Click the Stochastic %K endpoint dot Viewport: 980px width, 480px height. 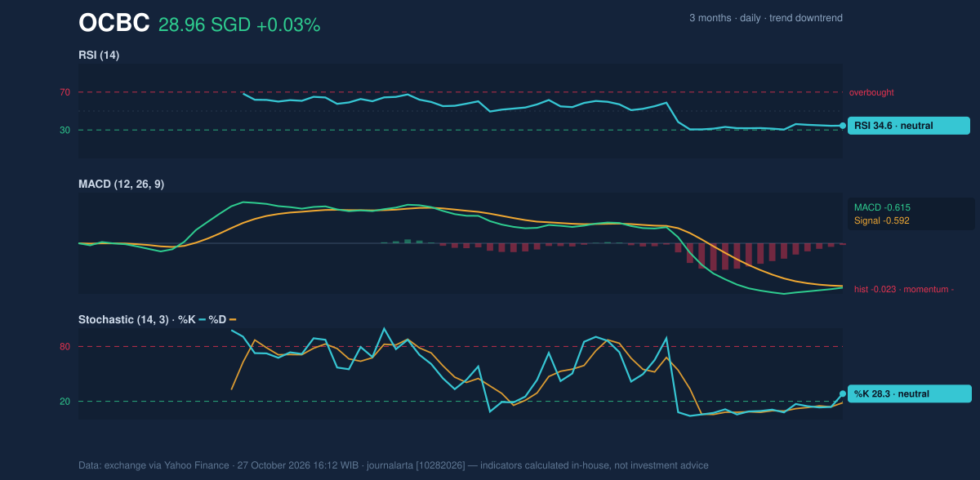click(843, 393)
